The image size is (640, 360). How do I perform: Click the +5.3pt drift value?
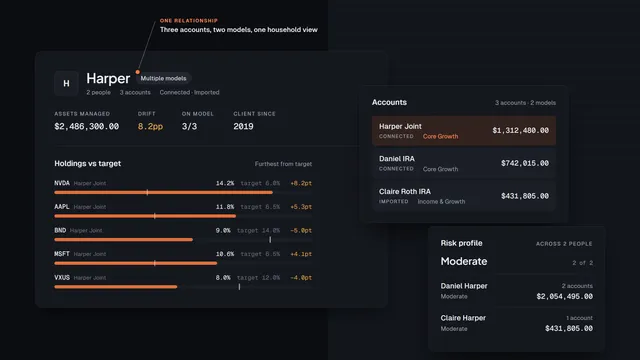tap(301, 207)
